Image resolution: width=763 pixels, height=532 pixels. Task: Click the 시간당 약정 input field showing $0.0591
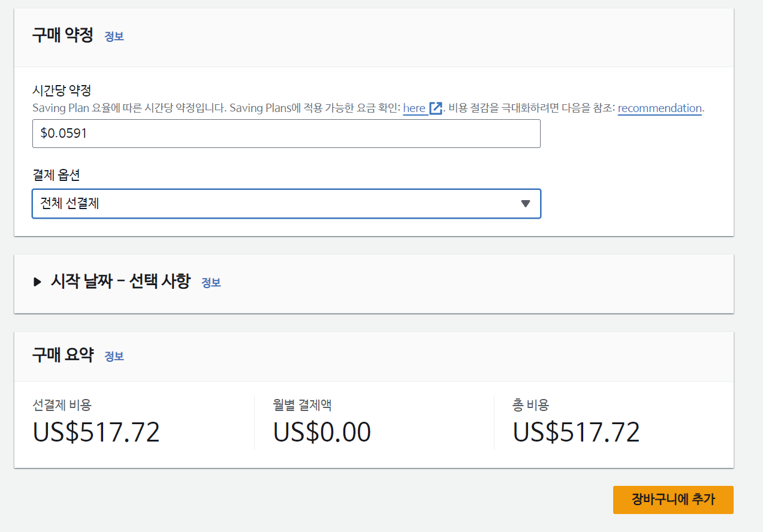pos(286,134)
